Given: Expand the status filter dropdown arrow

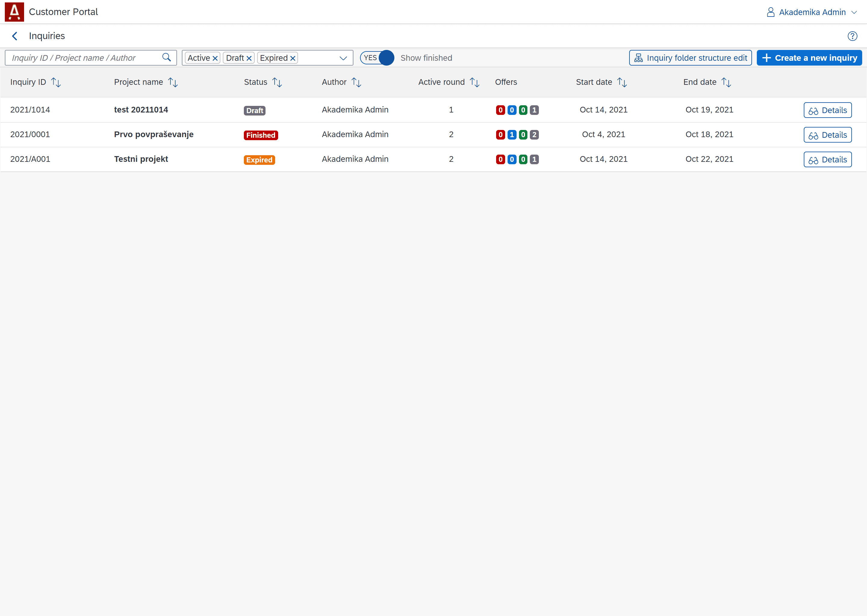Looking at the screenshot, I should [x=343, y=58].
